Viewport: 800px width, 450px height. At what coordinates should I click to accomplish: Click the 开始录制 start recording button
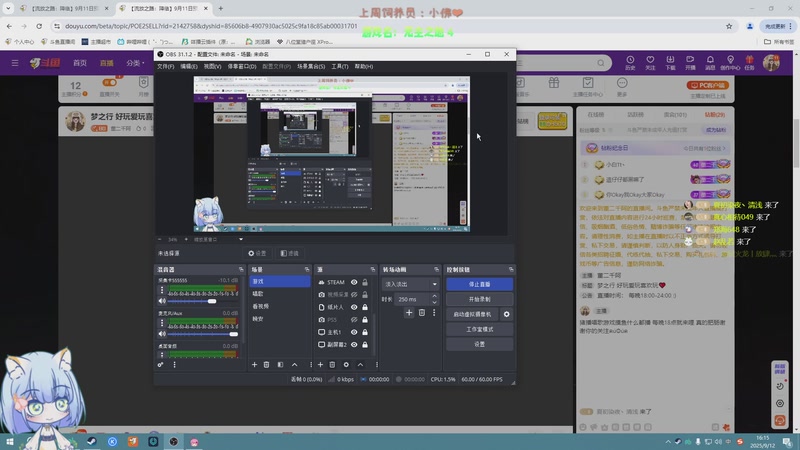[480, 299]
